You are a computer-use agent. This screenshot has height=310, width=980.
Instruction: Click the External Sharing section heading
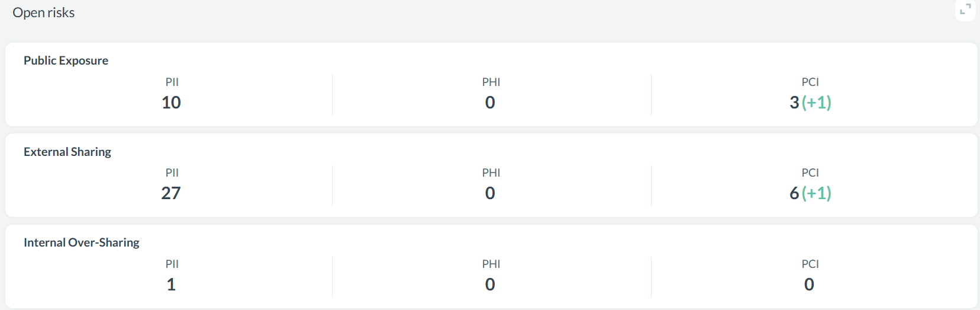(67, 152)
